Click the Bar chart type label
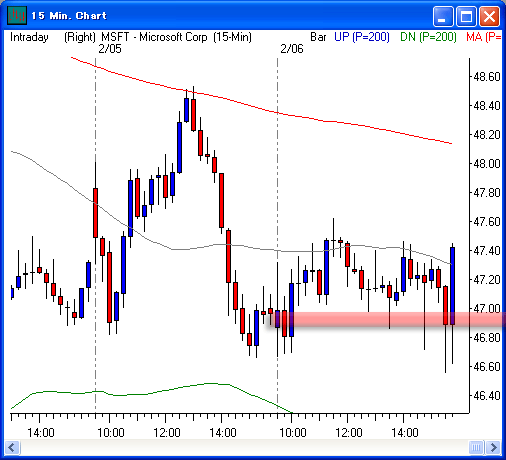This screenshot has height=460, width=506. click(x=318, y=37)
